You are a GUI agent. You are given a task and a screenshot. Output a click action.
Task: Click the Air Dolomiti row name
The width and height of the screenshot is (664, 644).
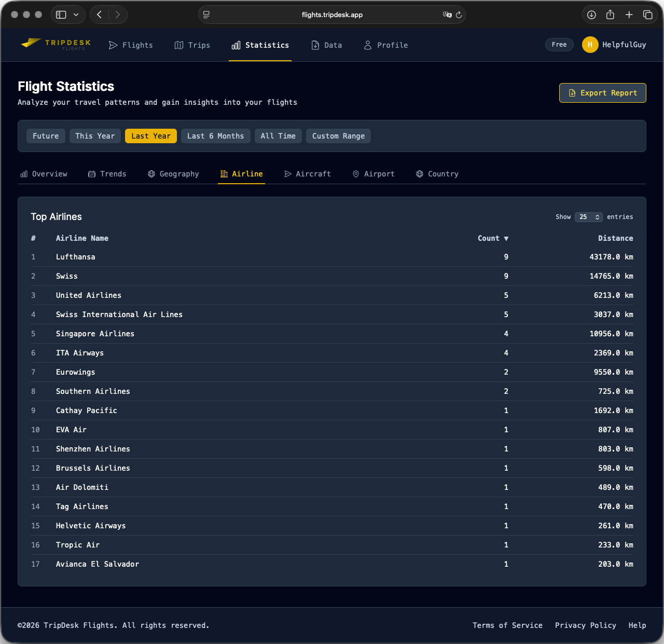(82, 487)
